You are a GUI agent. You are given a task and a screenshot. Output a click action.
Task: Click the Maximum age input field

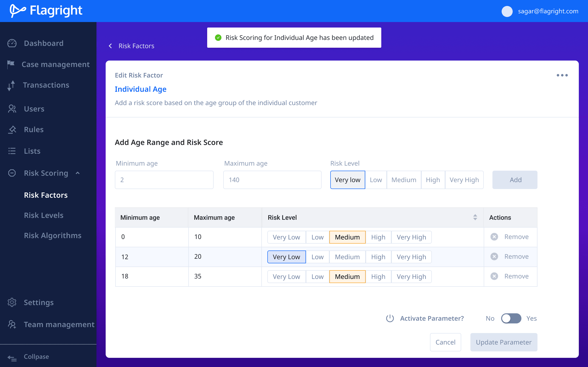pos(272,180)
